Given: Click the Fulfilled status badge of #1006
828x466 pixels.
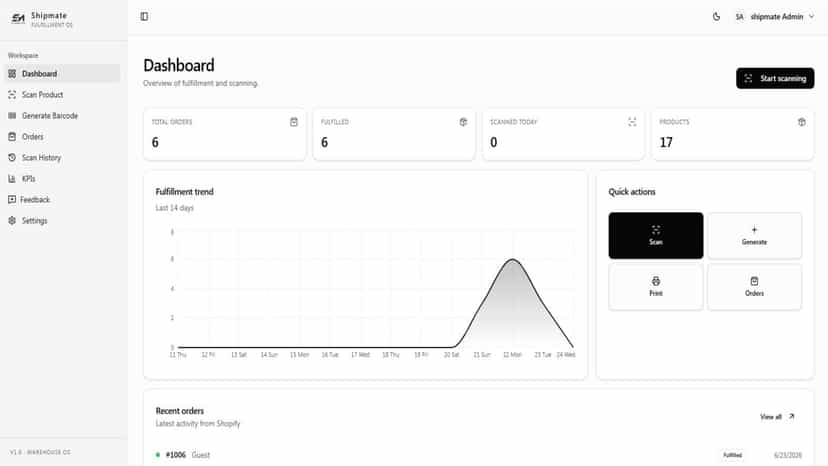Looking at the screenshot, I should [x=732, y=455].
